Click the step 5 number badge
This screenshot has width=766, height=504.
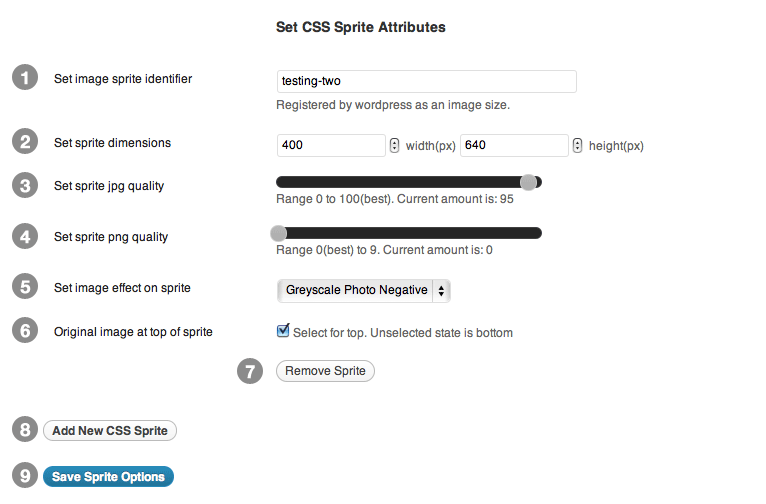25,288
